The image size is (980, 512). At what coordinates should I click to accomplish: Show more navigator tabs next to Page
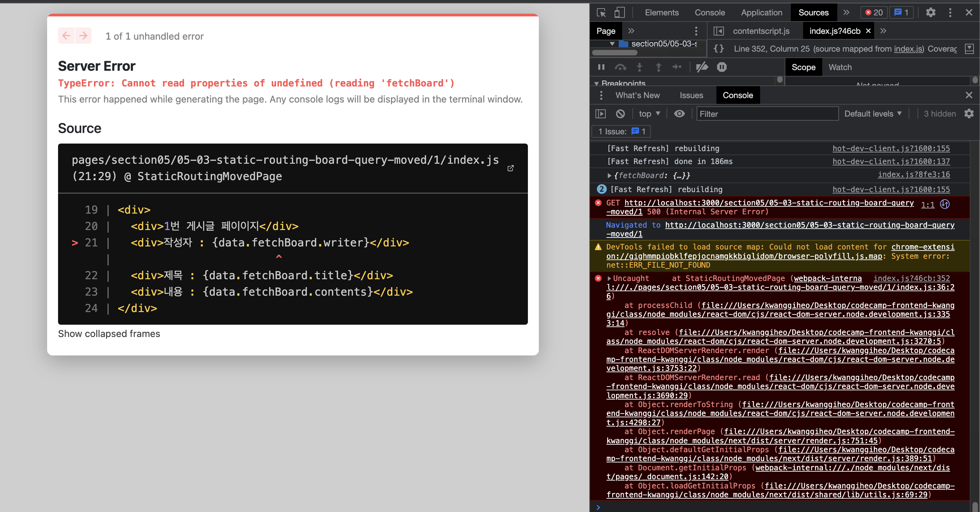point(631,31)
